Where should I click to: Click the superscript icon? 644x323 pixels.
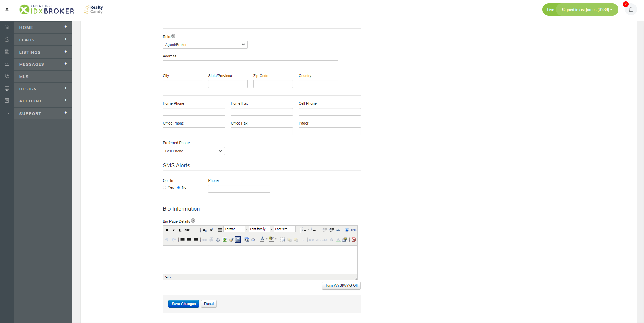pos(211,230)
